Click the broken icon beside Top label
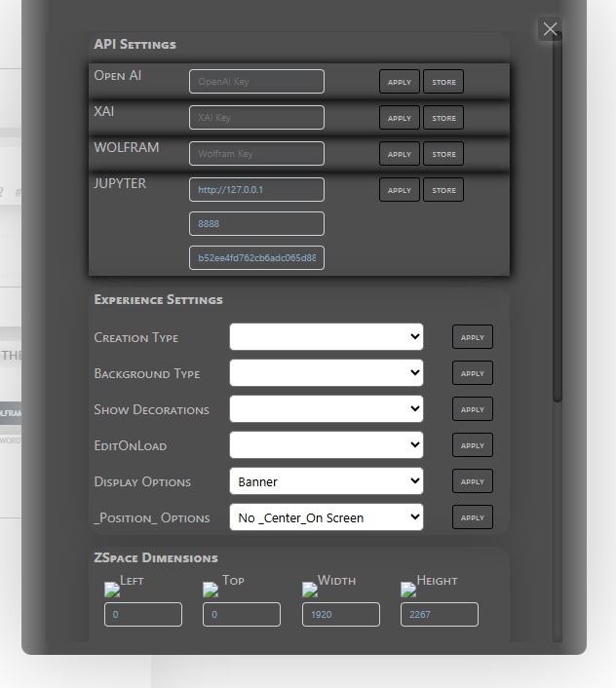 (x=211, y=589)
